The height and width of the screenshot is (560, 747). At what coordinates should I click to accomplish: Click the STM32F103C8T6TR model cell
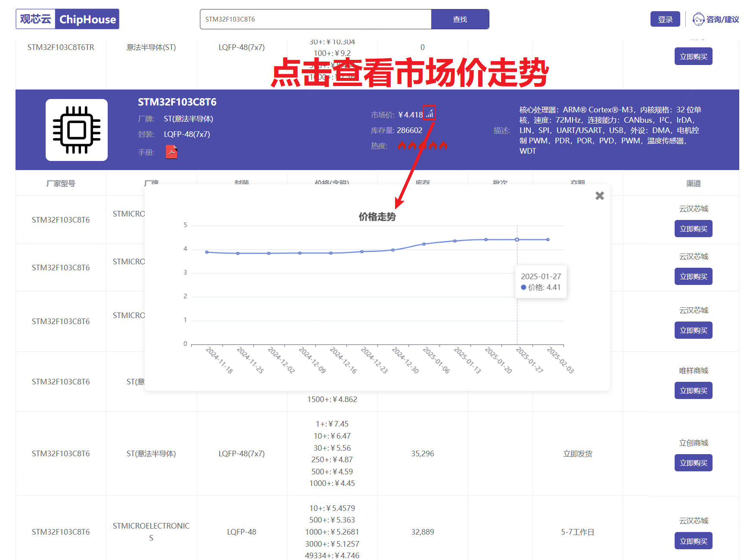coord(61,47)
